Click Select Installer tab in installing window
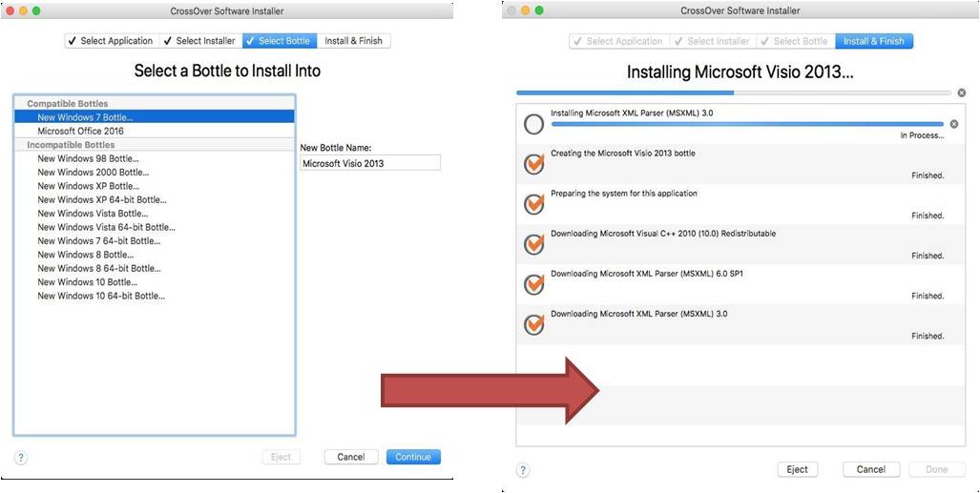Viewport: 980px width, 493px height. pos(713,41)
